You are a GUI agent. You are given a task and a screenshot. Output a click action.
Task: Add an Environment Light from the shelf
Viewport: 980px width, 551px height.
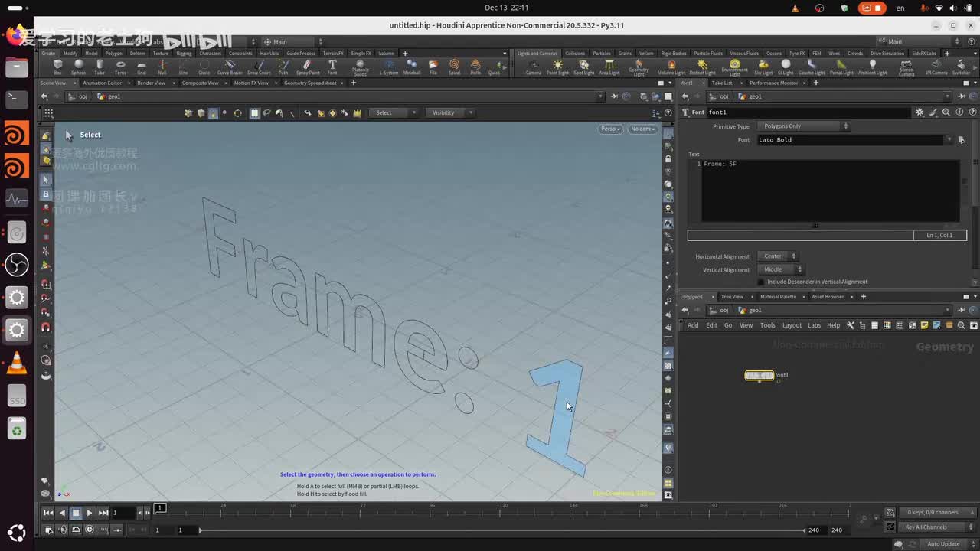(x=734, y=67)
